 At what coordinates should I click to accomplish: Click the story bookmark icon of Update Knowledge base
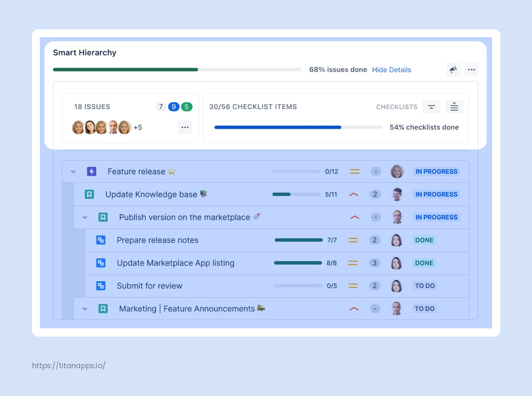coord(89,194)
